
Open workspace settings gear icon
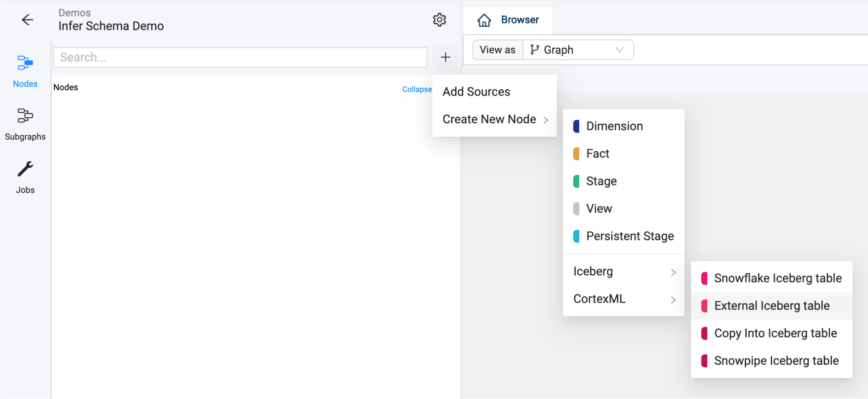tap(439, 20)
